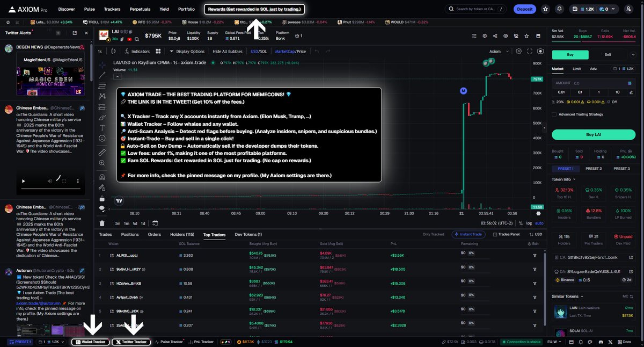
Task: Select the crosshair cursor tool
Action: pos(102,64)
